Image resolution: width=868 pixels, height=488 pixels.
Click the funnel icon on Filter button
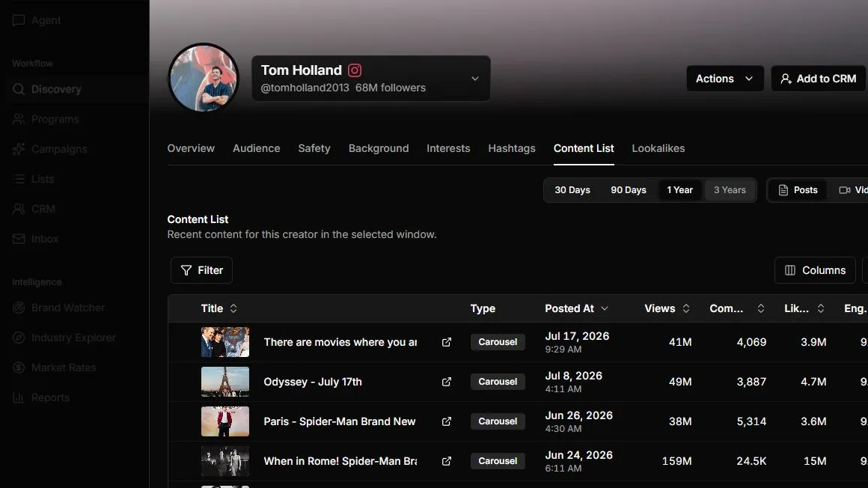coord(186,270)
